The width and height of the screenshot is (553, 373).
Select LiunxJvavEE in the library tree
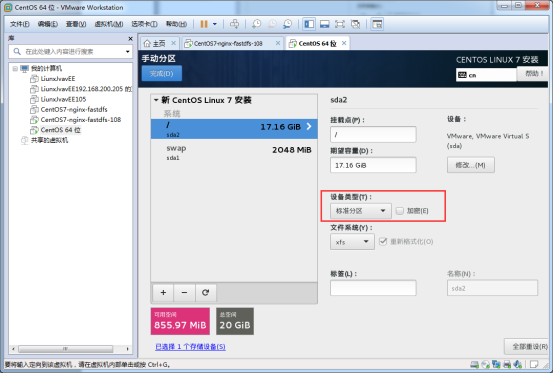point(57,79)
